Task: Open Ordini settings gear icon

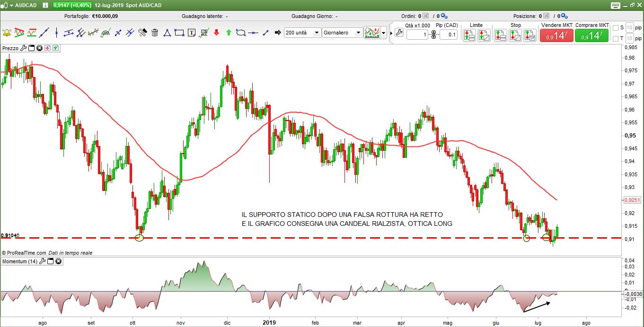Action: coord(444,16)
